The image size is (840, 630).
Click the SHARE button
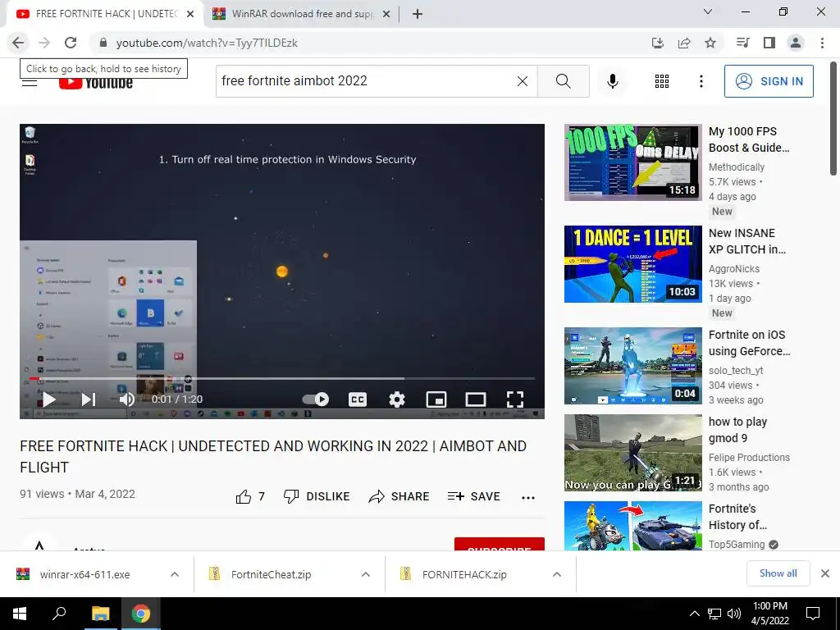click(399, 496)
